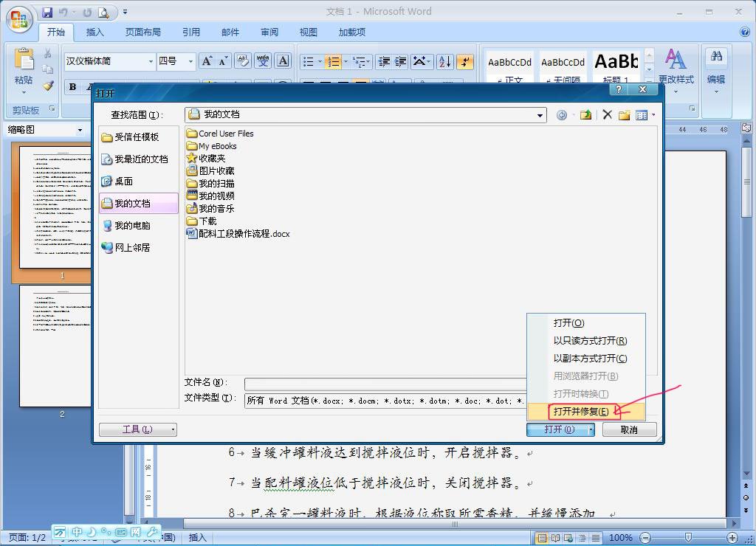Viewport: 756px width, 546px height.
Task: Click the increase indent icon
Action: tap(401, 61)
